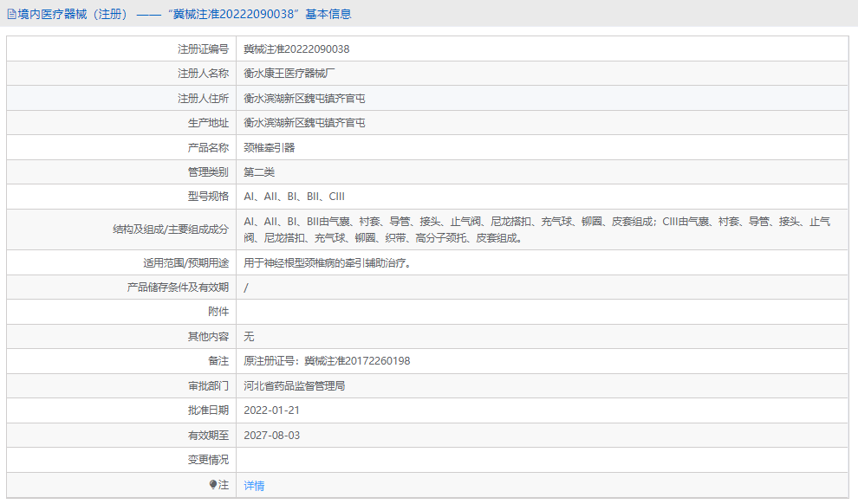Viewport: 858px width, 504px height.
Task: Select the 生产地址 address value
Action: pos(304,123)
